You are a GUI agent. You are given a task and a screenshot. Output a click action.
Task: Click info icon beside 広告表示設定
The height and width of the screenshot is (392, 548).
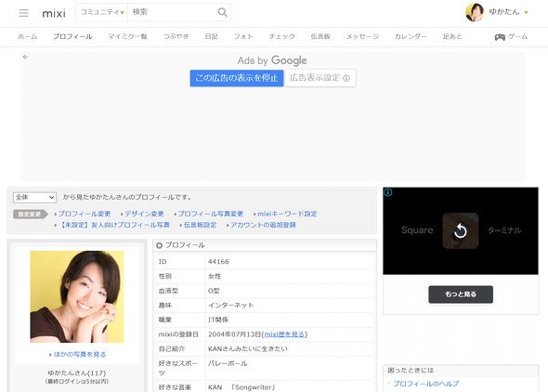[x=346, y=78]
